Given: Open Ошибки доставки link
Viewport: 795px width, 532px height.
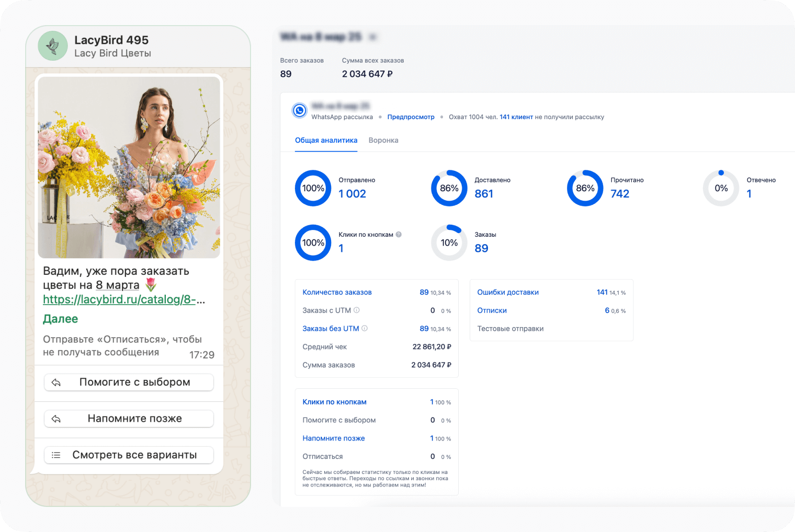Looking at the screenshot, I should [x=508, y=292].
